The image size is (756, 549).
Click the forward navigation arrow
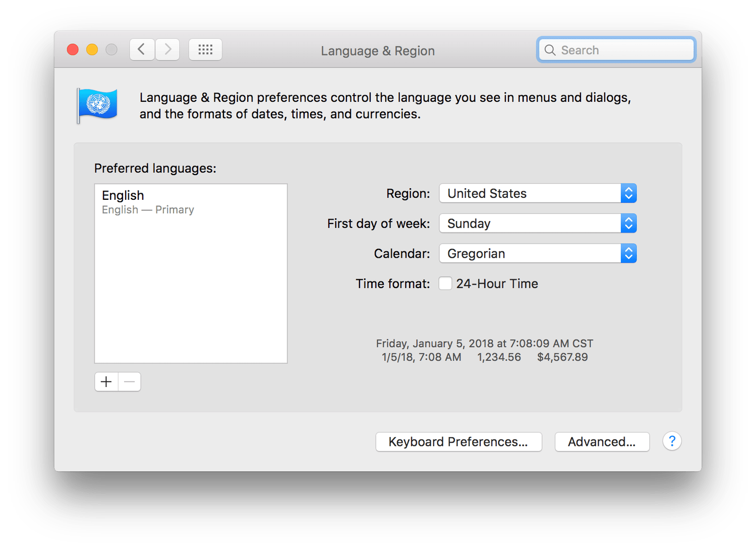[167, 49]
